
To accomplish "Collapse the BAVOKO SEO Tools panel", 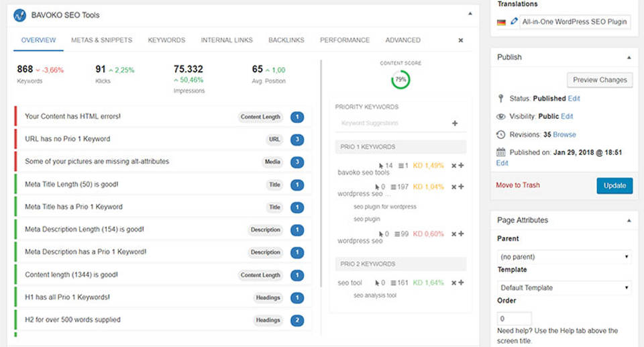I will coord(470,14).
